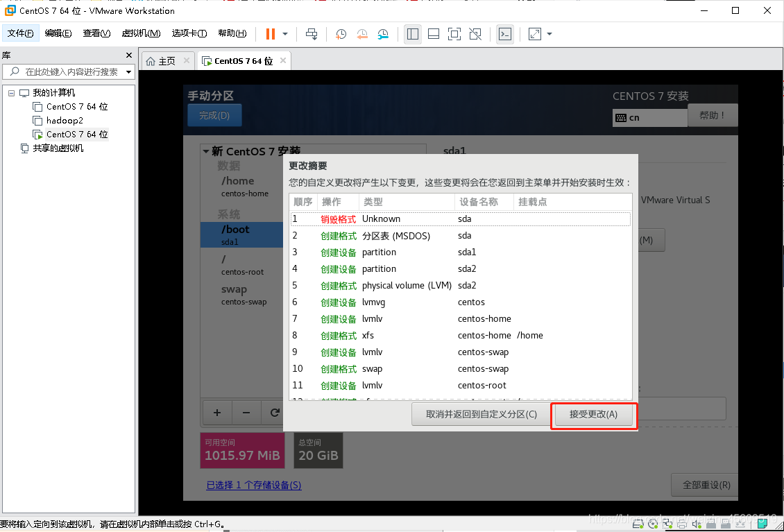Open the snapshot manager wrench icon
The image size is (784, 532).
point(383,34)
